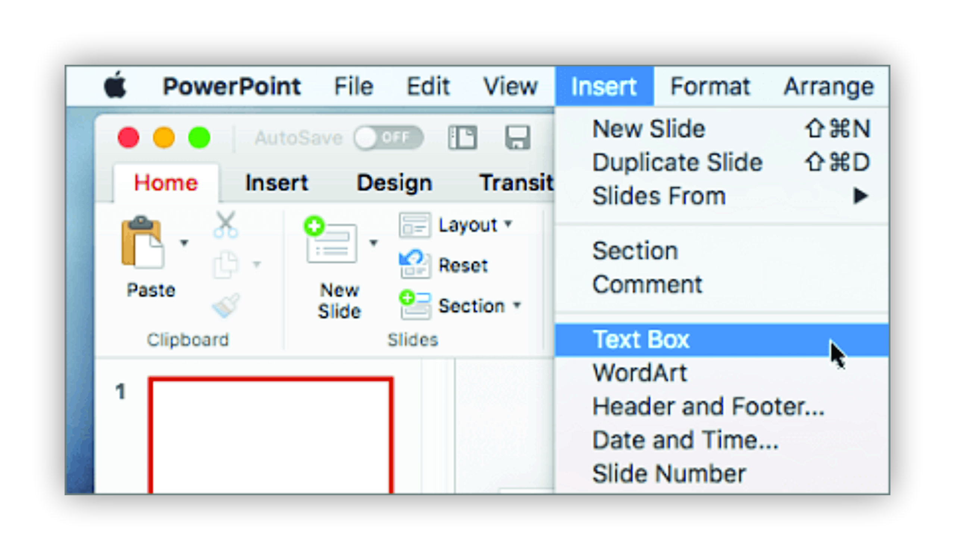Click the New Slide icon
Viewport: 955px width, 560px height.
[x=331, y=240]
